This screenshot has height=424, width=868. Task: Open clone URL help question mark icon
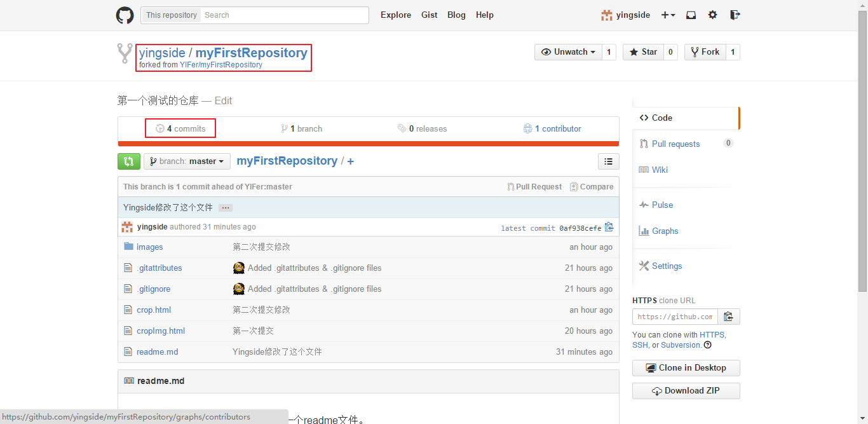[708, 345]
